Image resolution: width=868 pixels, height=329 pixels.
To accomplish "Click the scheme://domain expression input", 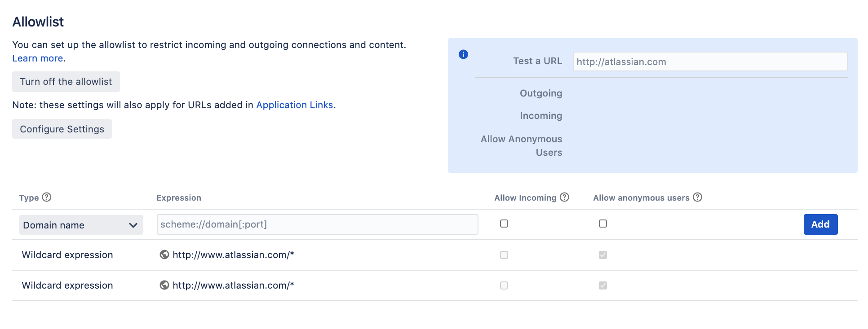I will coord(317,224).
